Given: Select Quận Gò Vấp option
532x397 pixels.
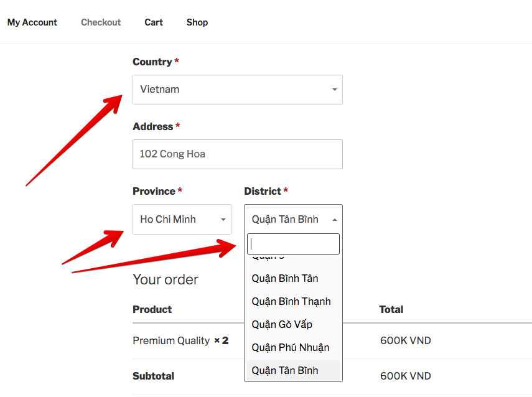Looking at the screenshot, I should 282,324.
